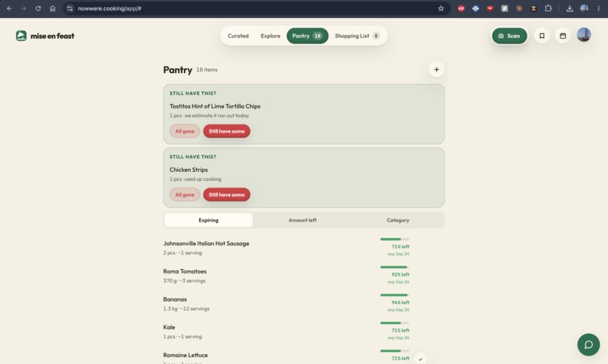Image resolution: width=608 pixels, height=364 pixels.
Task: Click Still have some for Tostitos chips
Action: [226, 131]
